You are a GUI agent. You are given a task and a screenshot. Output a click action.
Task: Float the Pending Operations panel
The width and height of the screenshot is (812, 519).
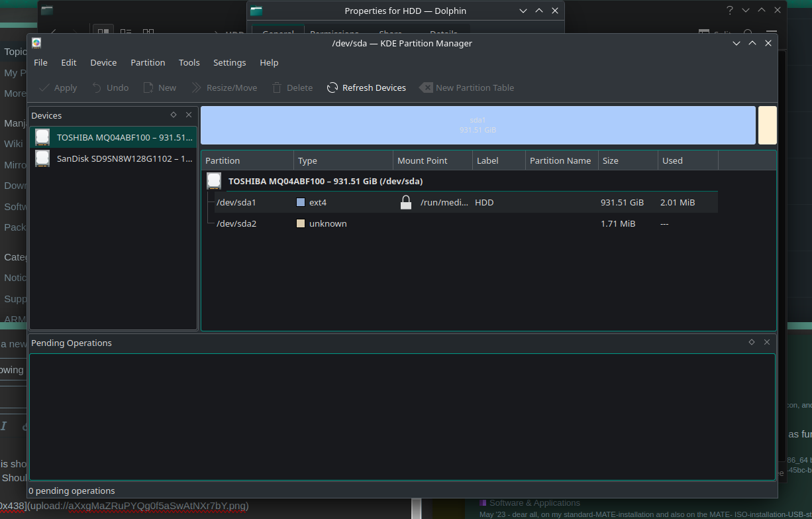[x=752, y=342]
